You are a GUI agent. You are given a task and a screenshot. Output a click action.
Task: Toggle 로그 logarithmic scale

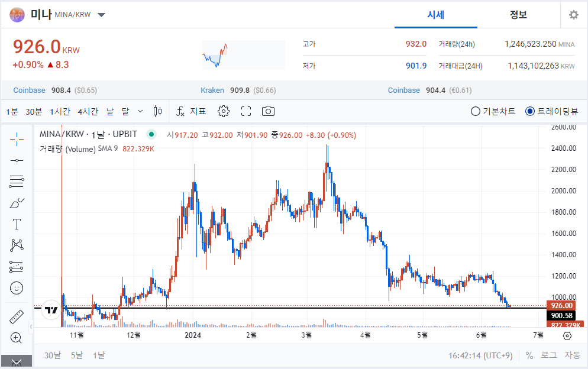click(548, 355)
